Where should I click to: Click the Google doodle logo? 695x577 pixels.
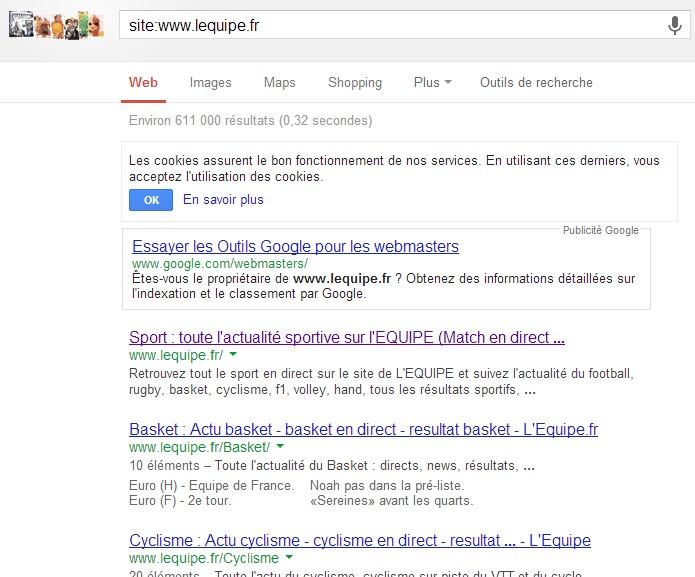[x=56, y=25]
